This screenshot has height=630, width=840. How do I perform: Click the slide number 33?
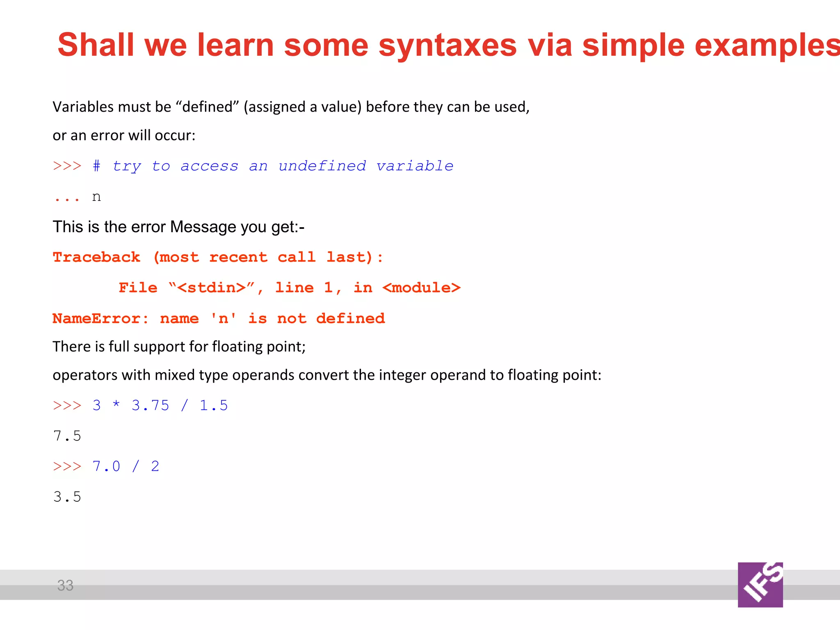65,585
